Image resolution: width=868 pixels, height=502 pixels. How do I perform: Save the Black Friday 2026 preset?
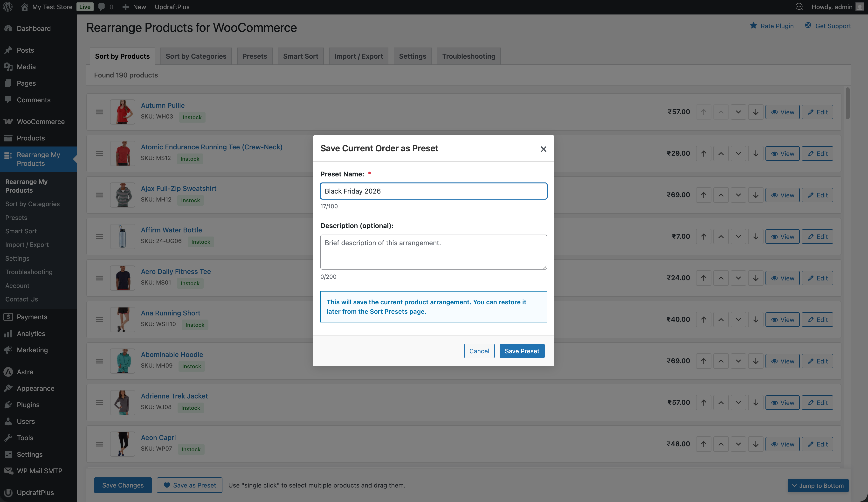tap(522, 351)
